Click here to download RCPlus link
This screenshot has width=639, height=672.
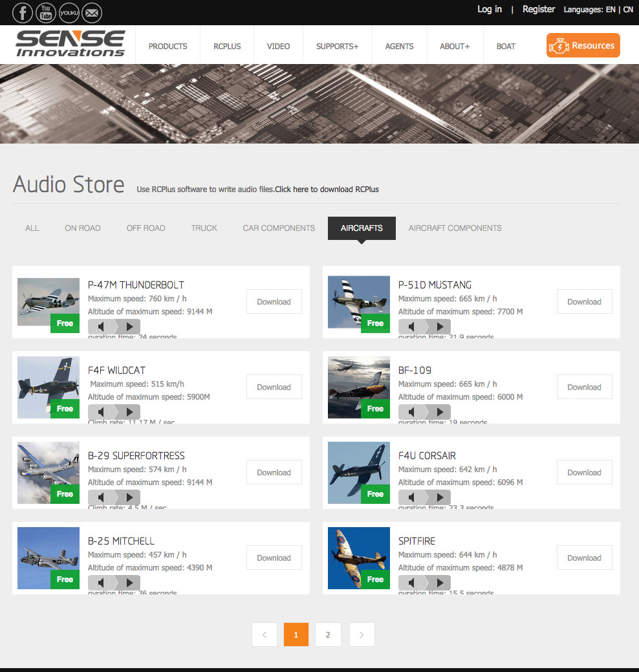click(x=327, y=190)
